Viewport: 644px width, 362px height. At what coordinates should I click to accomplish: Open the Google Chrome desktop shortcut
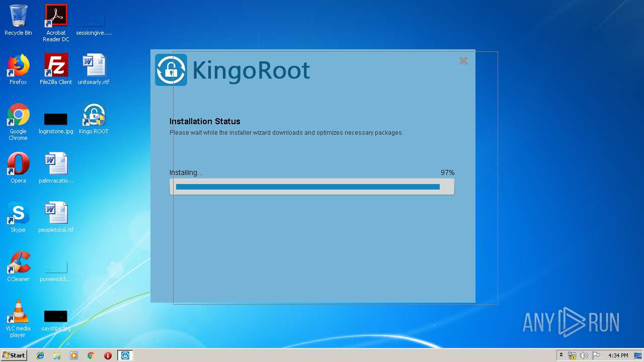pos(18,122)
